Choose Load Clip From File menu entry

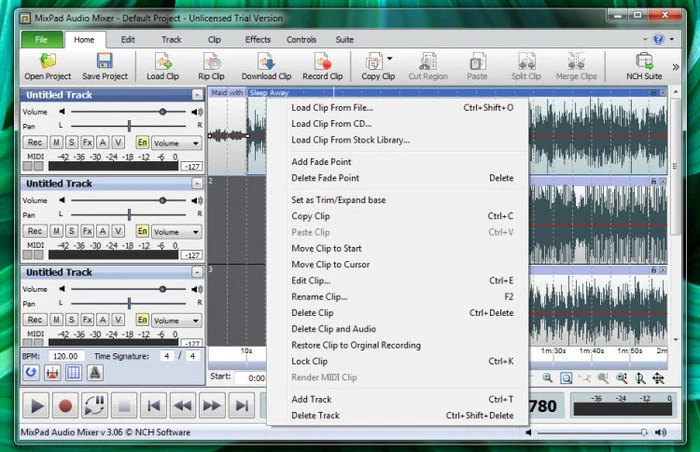(331, 107)
